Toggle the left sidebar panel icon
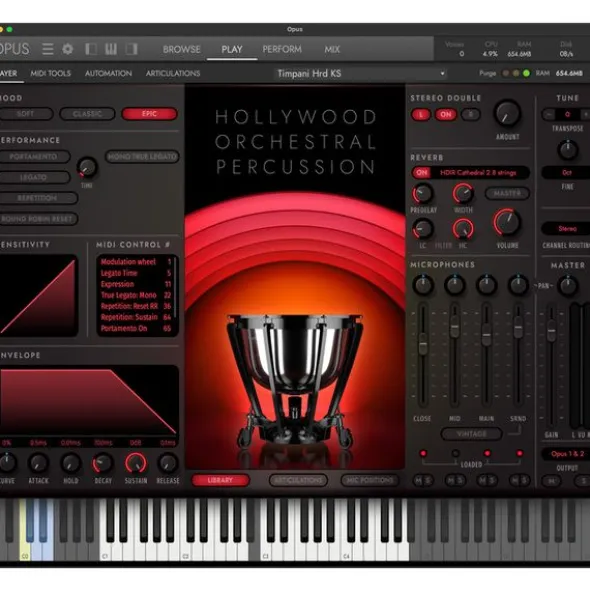The height and width of the screenshot is (591, 590). pos(91,49)
